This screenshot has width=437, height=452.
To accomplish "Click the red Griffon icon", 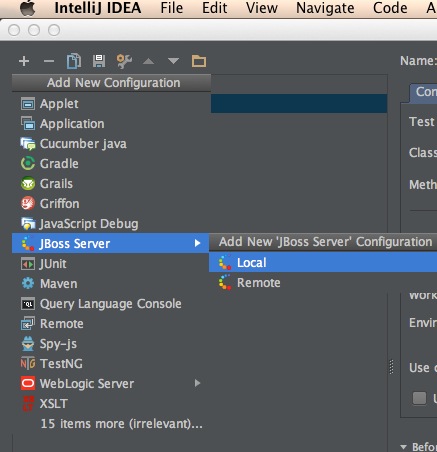I will pyautogui.click(x=28, y=203).
